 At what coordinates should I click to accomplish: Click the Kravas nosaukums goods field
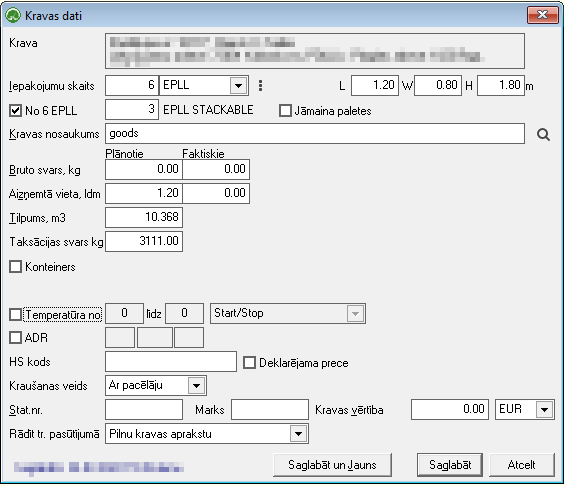tap(315, 134)
